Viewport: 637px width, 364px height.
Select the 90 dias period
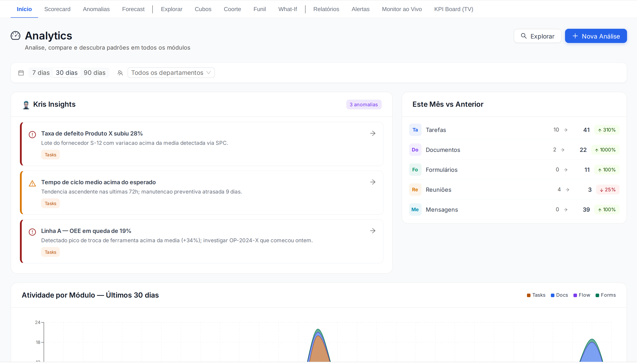pos(95,73)
